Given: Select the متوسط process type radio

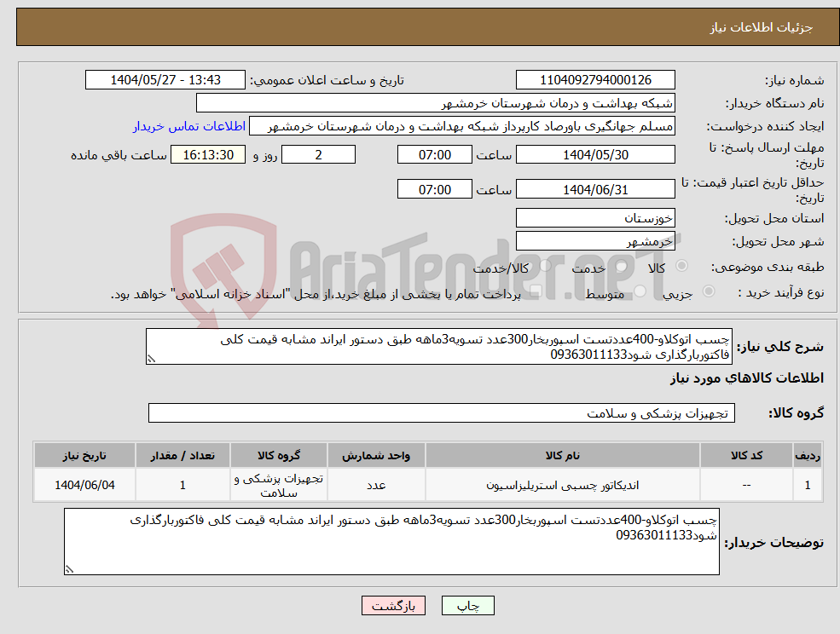Looking at the screenshot, I should click(x=640, y=291).
